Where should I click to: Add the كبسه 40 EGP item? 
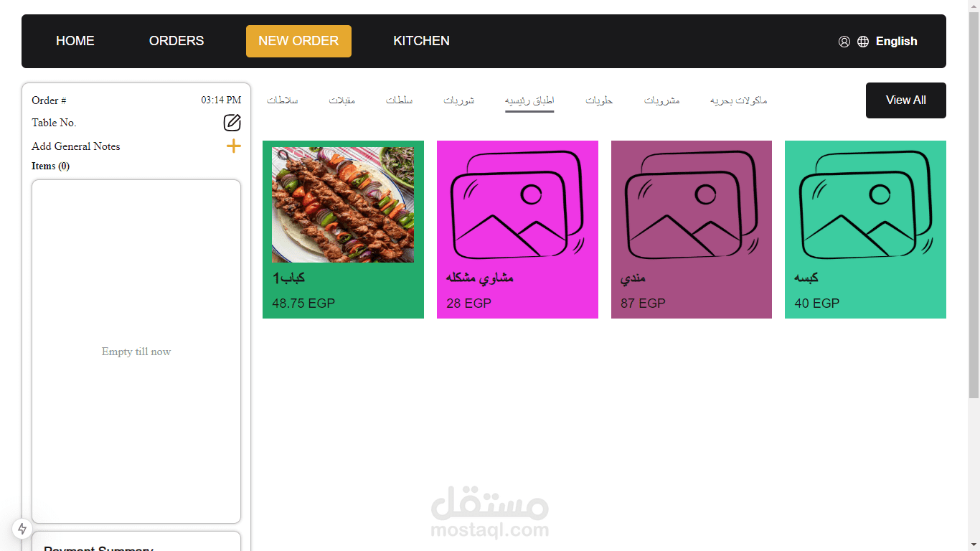click(865, 230)
